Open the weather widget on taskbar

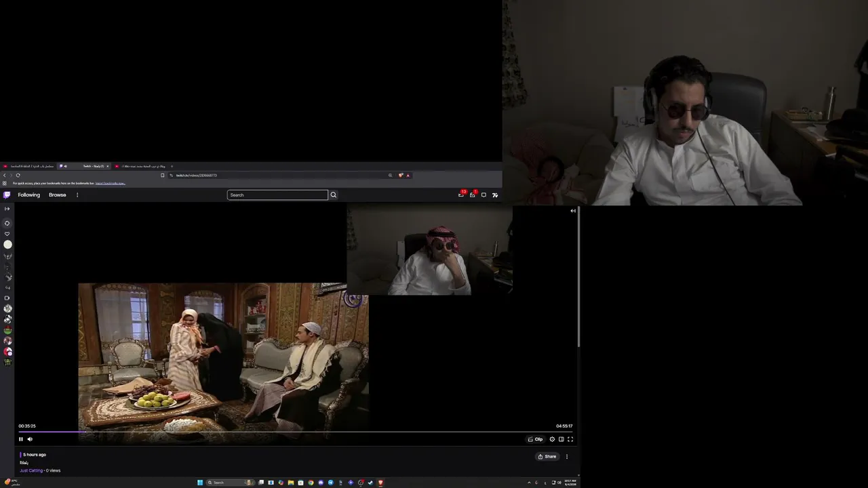click(x=12, y=483)
